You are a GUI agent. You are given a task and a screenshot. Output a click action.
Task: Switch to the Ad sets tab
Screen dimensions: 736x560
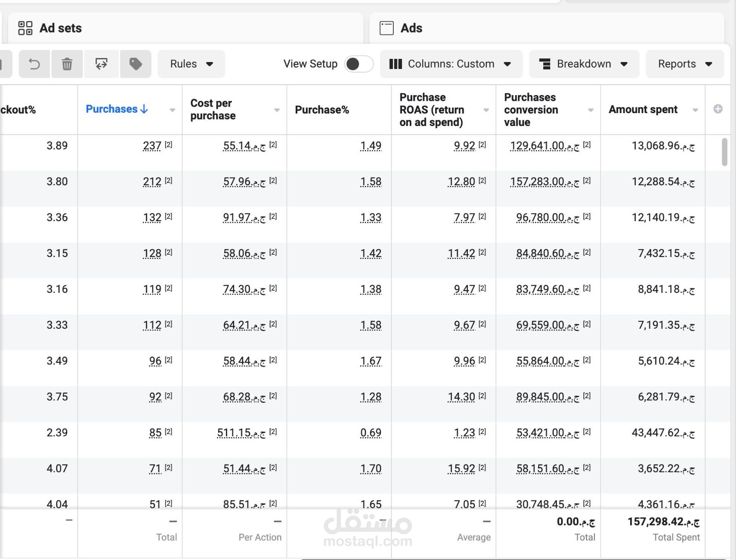60,28
